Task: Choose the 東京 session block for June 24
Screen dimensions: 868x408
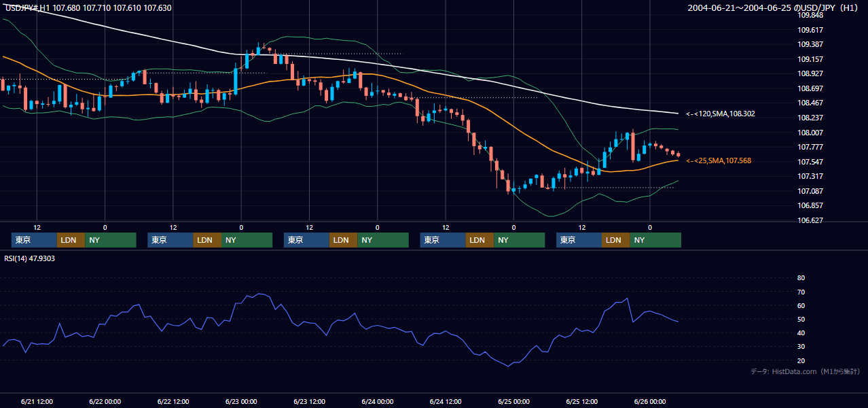Action: (x=443, y=240)
